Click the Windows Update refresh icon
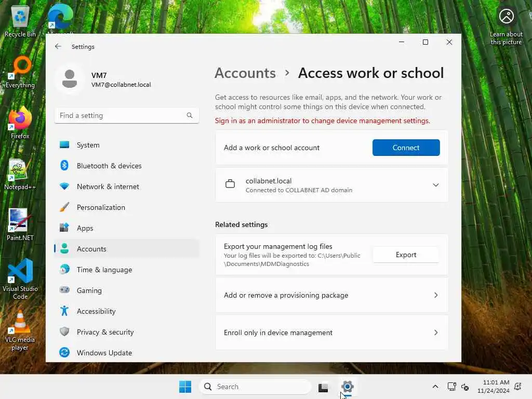Image resolution: width=532 pixels, height=399 pixels. [64, 353]
